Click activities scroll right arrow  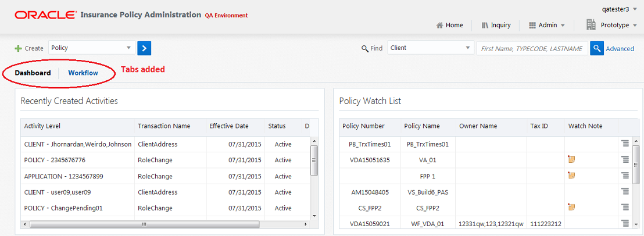(305, 224)
